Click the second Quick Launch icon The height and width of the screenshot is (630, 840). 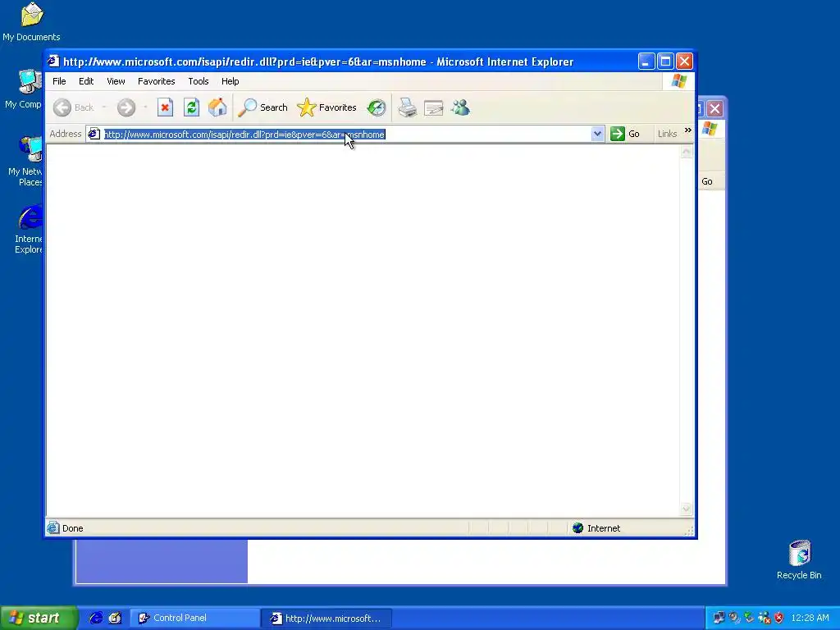pos(115,618)
